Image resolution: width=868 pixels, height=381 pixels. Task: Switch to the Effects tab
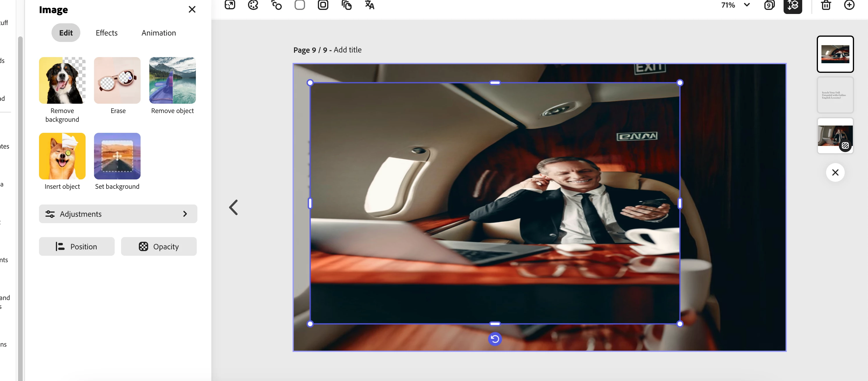(107, 33)
